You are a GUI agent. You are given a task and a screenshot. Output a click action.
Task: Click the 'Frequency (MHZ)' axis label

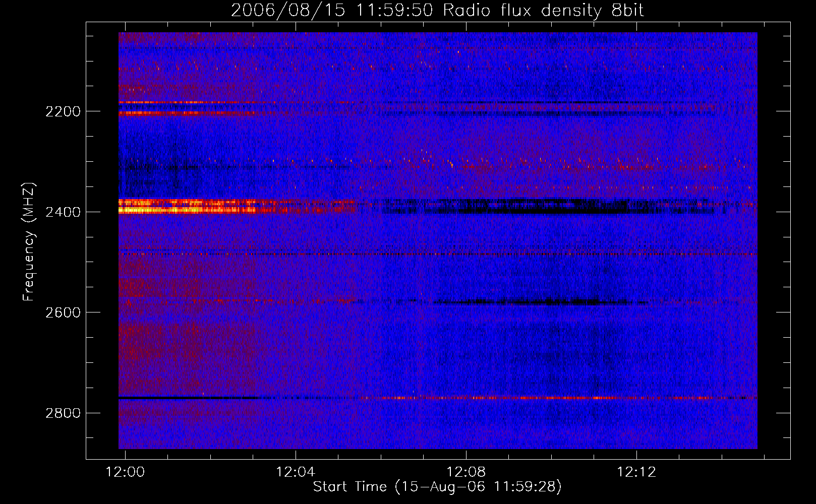tap(29, 242)
